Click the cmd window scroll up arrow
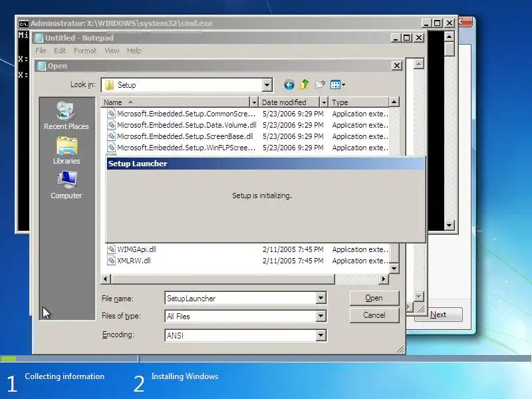Screen dimensions: 532x399 pyautogui.click(x=450, y=37)
